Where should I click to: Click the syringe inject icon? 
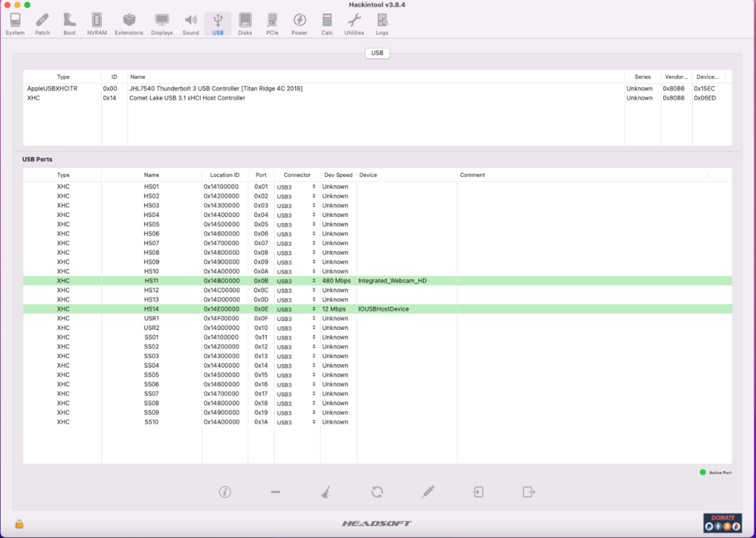pos(427,492)
